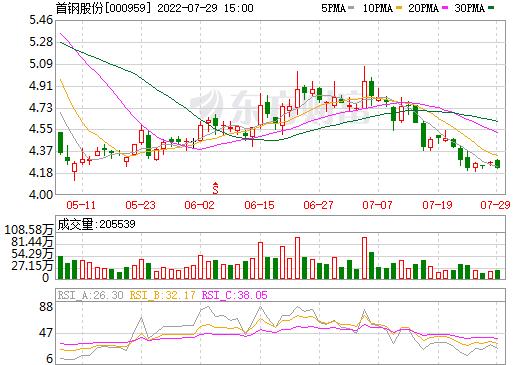This screenshot has width=520, height=365.
Task: Click the 5PMA legend label
Action: tap(333, 8)
